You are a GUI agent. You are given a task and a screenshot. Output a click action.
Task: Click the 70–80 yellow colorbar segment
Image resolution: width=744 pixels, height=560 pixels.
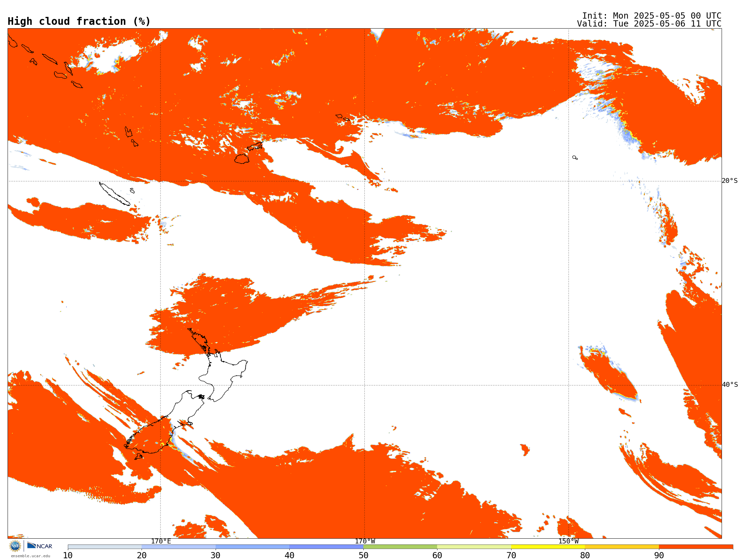(x=548, y=547)
